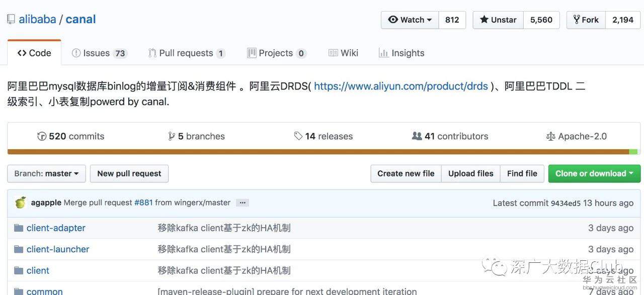Screen dimensions: 644x295
Task: Open the Pull requests tab
Action: coord(186,53)
